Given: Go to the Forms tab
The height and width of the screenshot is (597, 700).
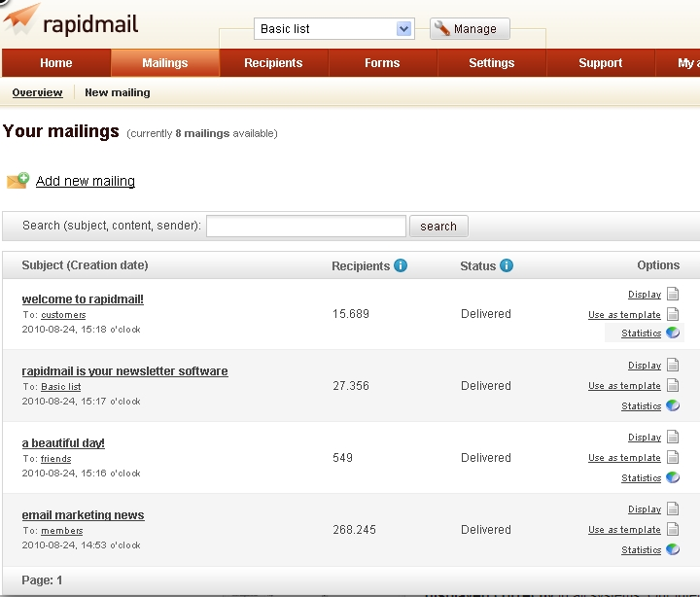Looking at the screenshot, I should pyautogui.click(x=382, y=63).
